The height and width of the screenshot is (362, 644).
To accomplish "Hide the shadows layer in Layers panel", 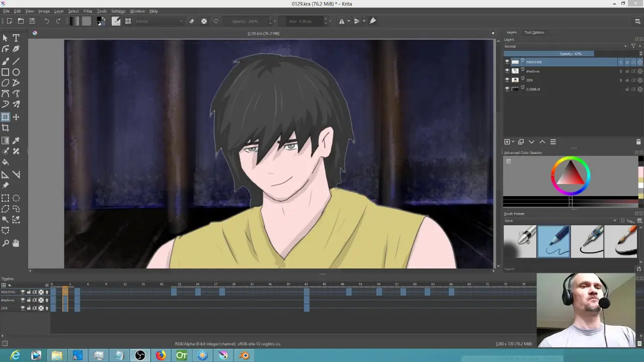I will tap(507, 71).
